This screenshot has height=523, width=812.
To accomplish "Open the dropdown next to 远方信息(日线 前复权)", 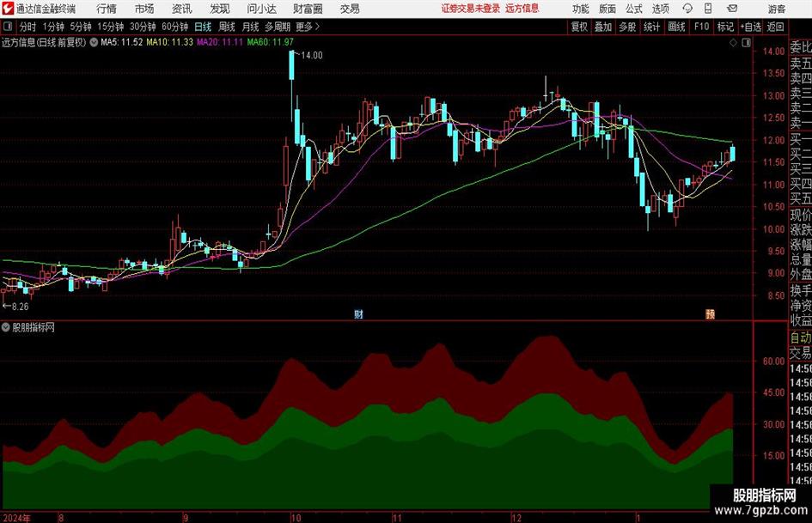I will [x=94, y=42].
